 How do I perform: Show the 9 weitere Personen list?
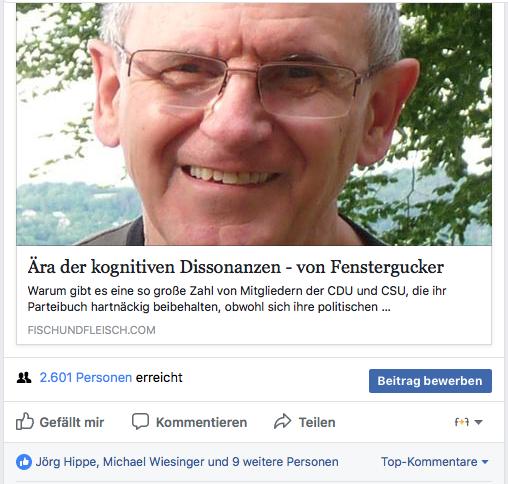pyautogui.click(x=285, y=462)
